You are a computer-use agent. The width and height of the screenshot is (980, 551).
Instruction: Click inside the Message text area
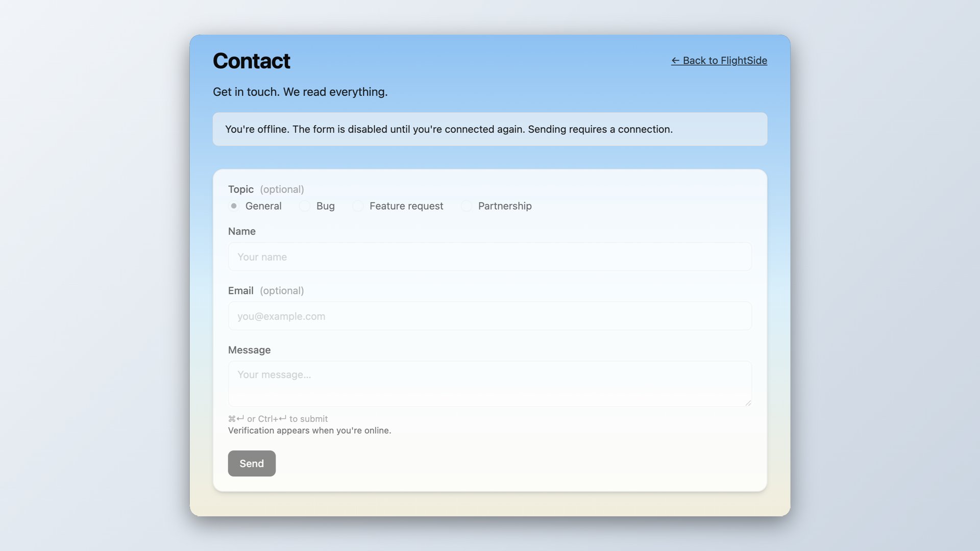coord(489,384)
